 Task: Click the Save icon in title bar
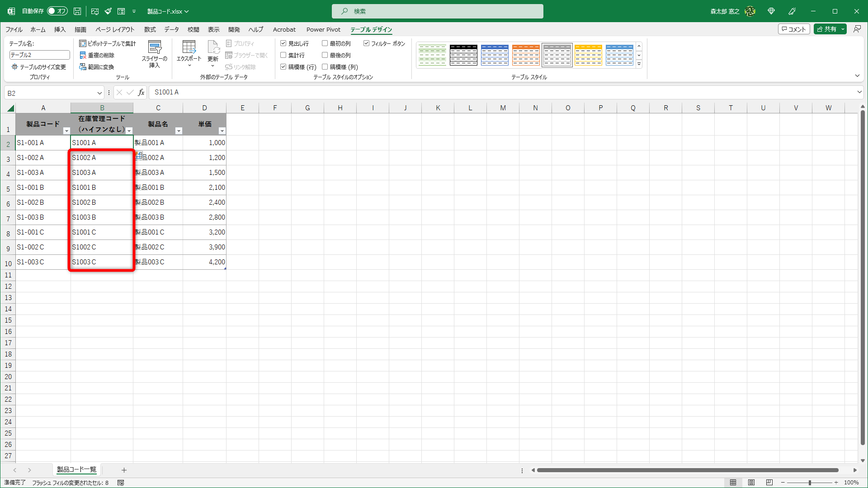(77, 11)
